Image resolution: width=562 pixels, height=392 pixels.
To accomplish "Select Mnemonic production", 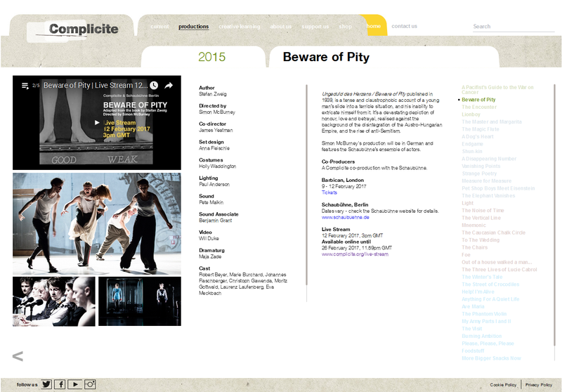I will 473,226.
